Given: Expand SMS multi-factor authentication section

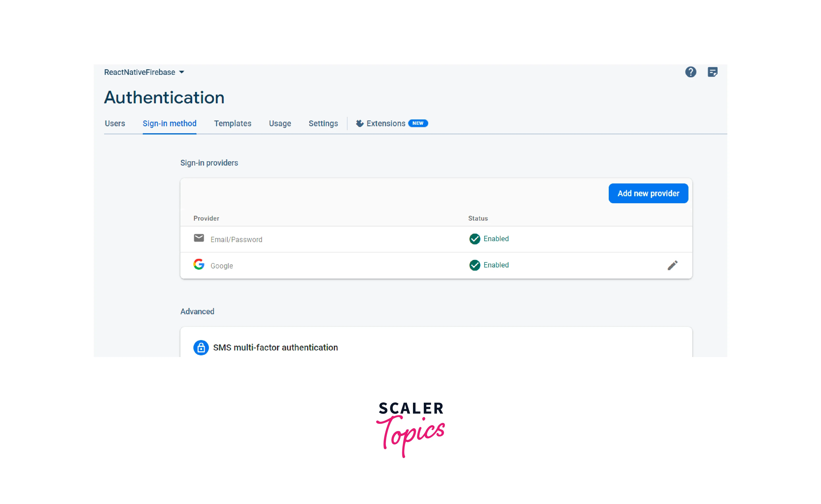Looking at the screenshot, I should pyautogui.click(x=275, y=348).
